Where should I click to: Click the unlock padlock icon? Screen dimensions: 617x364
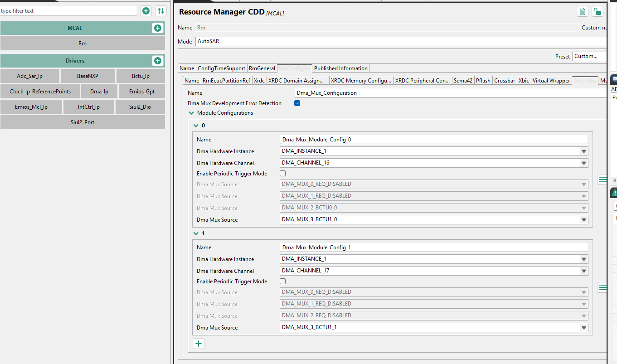point(598,12)
